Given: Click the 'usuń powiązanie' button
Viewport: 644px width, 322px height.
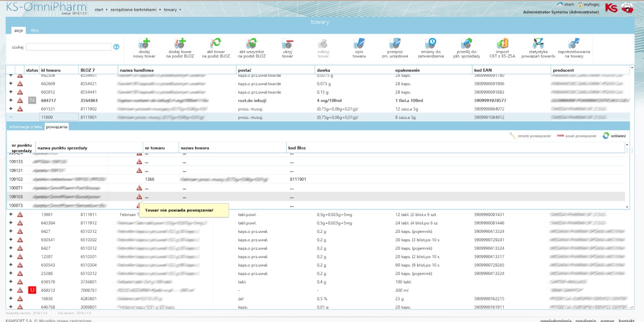Looking at the screenshot, I should pyautogui.click(x=576, y=136).
